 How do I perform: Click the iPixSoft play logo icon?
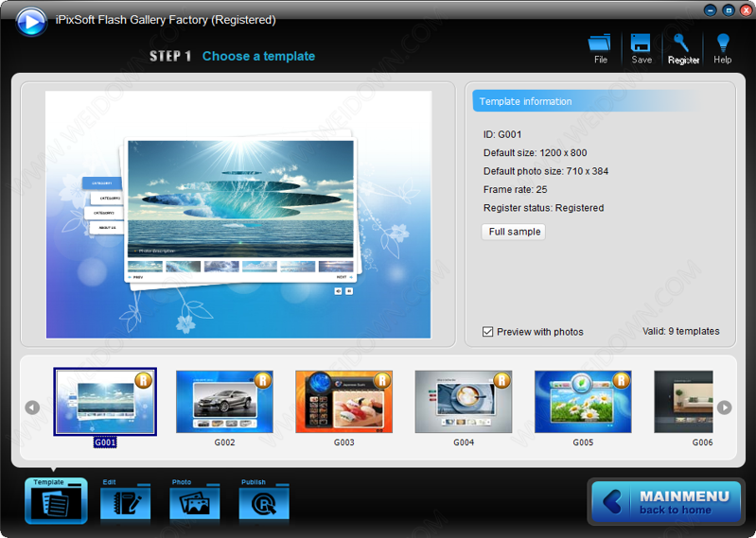tap(31, 22)
